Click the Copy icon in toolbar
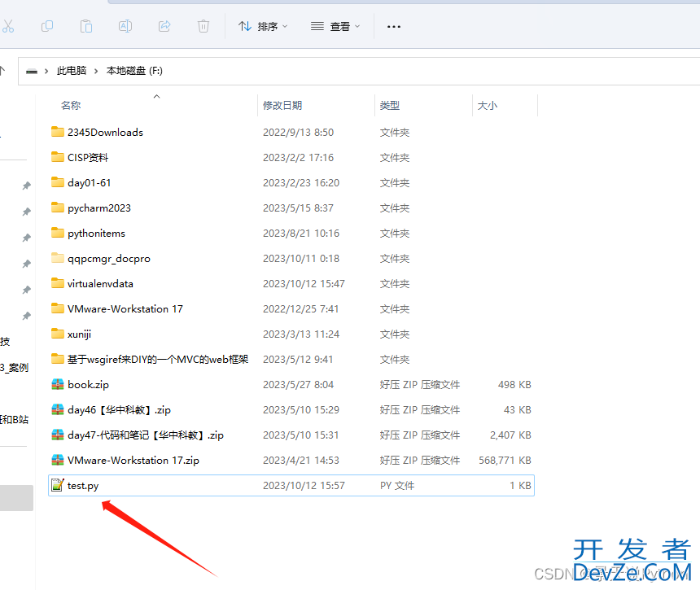 tap(47, 26)
